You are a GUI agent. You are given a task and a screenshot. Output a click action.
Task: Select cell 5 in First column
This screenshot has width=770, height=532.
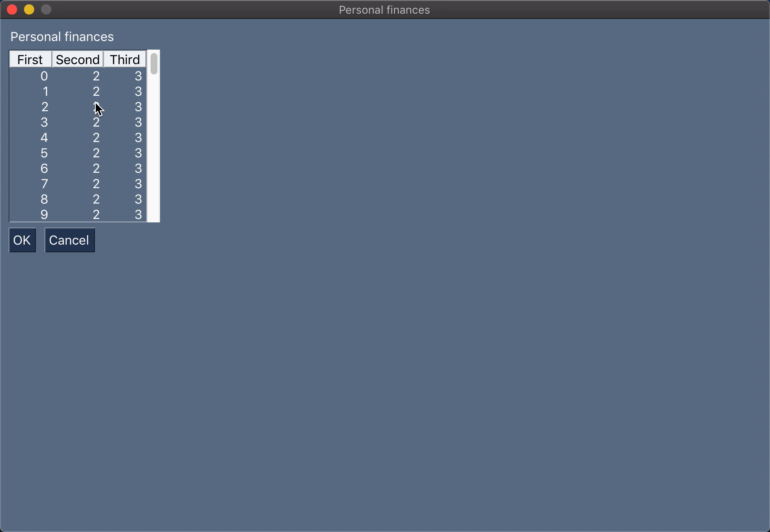coord(30,153)
